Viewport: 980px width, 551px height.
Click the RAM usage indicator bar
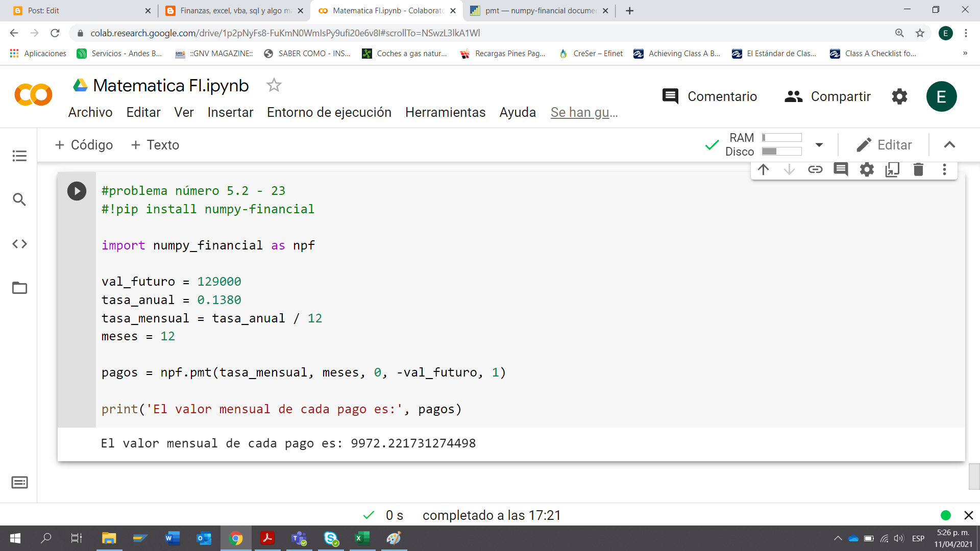[782, 137]
